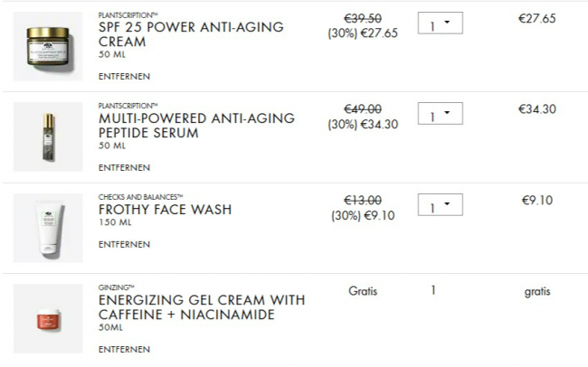
Task: Open the Peptide Serum product image
Action: tap(48, 136)
